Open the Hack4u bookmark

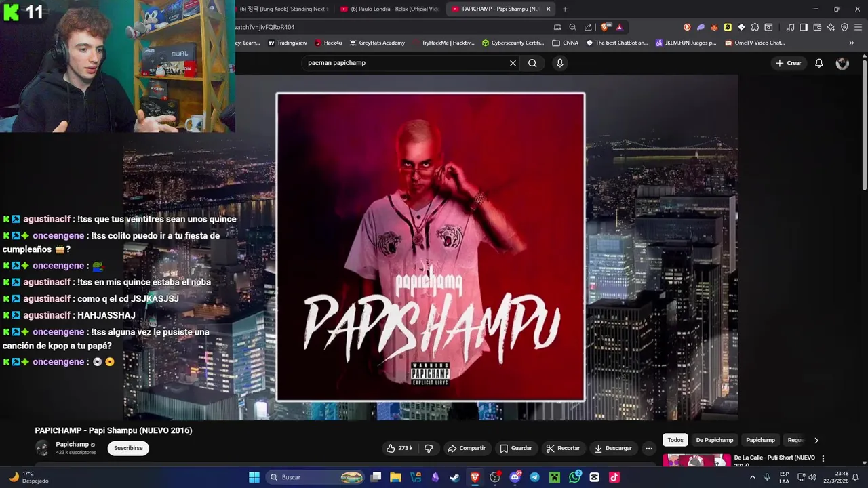[328, 43]
